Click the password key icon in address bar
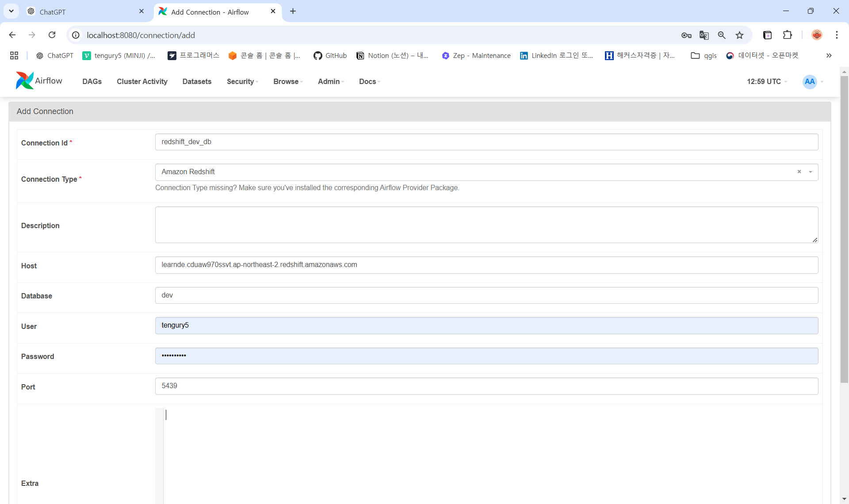This screenshot has width=849, height=504. pyautogui.click(x=686, y=35)
